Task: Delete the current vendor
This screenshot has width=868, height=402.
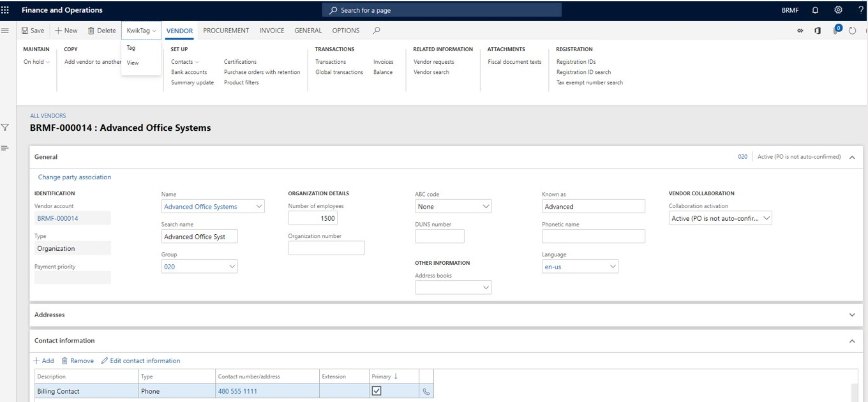Action: pos(102,31)
